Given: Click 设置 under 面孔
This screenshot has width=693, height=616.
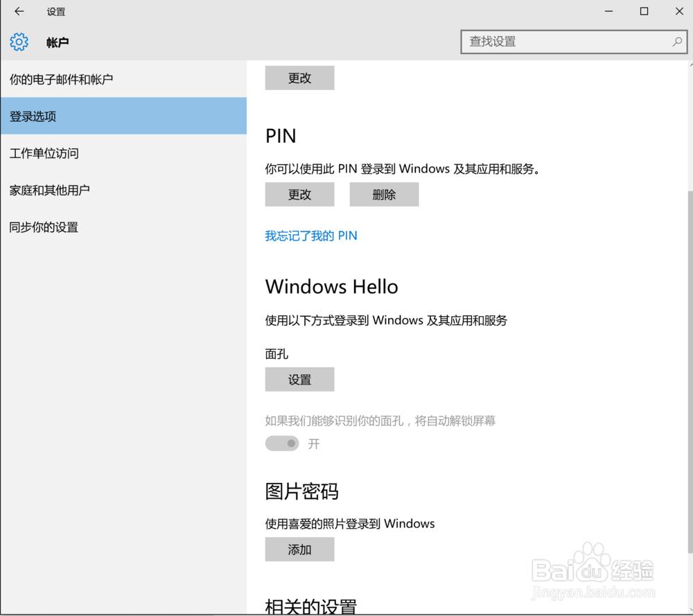Looking at the screenshot, I should click(299, 379).
